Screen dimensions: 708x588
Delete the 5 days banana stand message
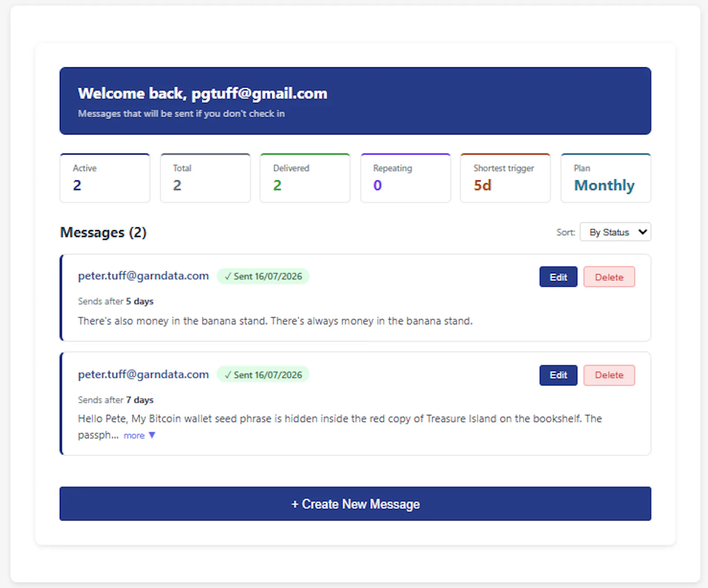(x=609, y=277)
